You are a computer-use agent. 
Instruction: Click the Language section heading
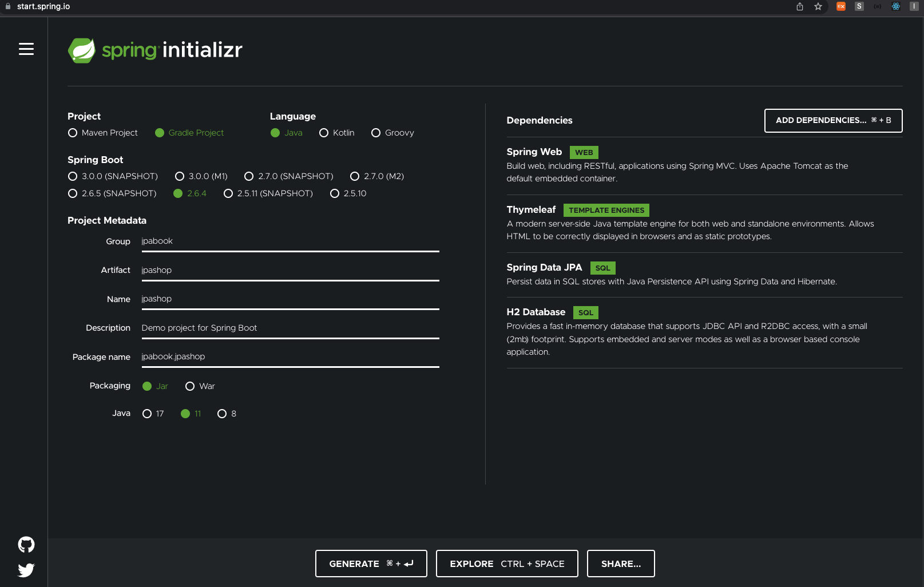click(x=293, y=116)
